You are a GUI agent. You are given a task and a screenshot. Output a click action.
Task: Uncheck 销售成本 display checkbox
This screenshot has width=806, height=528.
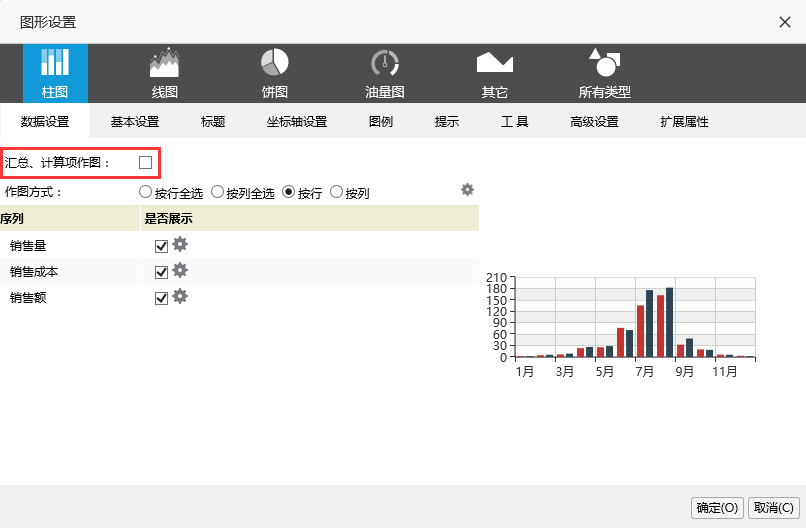click(x=161, y=272)
